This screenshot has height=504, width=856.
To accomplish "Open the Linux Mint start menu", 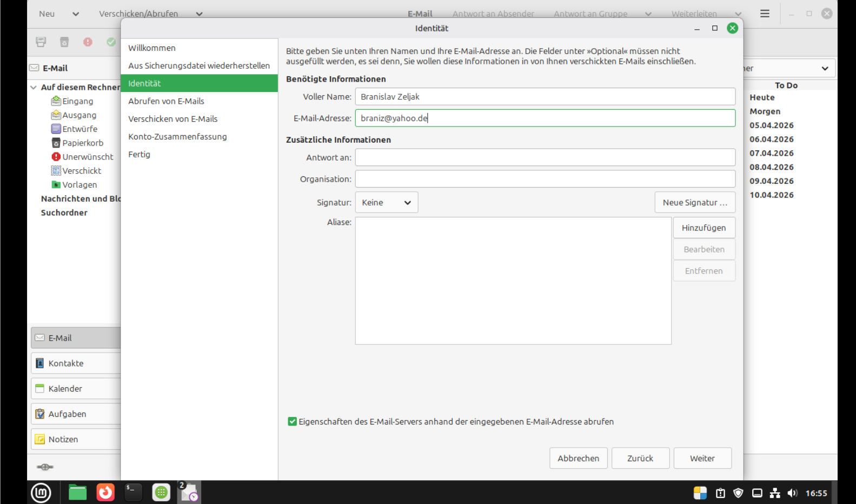I will click(41, 493).
